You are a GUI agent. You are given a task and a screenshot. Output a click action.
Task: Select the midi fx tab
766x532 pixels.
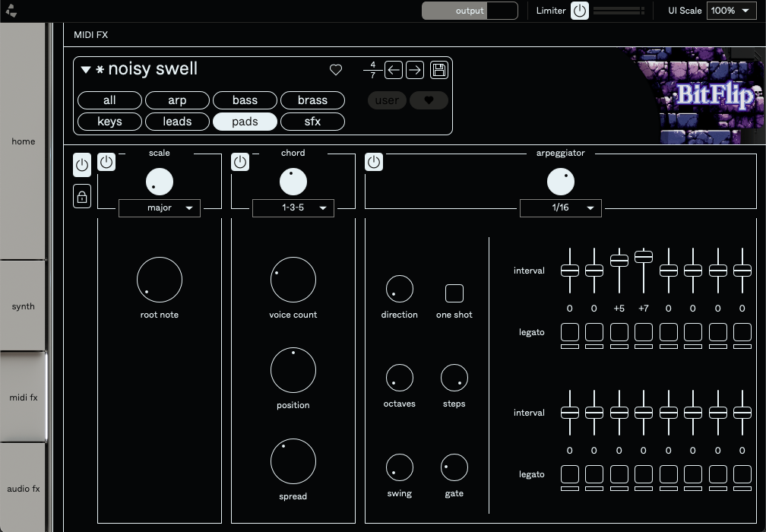point(23,397)
